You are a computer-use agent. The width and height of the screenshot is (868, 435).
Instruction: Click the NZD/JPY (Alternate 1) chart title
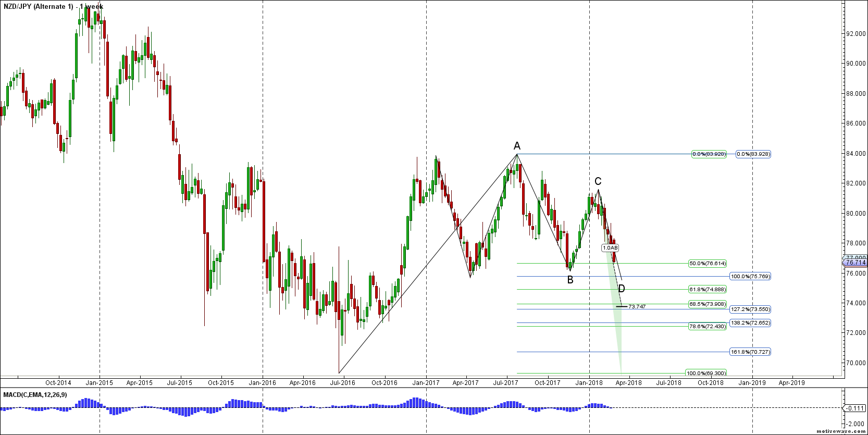pos(54,7)
